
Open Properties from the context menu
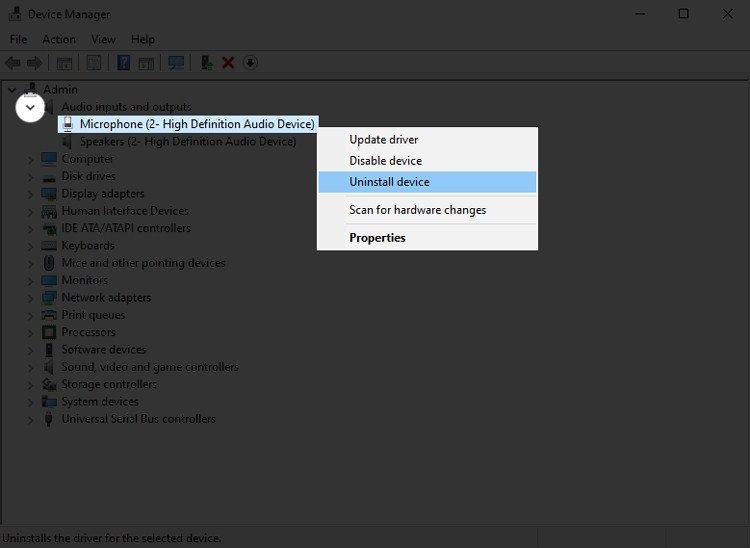[x=427, y=238]
